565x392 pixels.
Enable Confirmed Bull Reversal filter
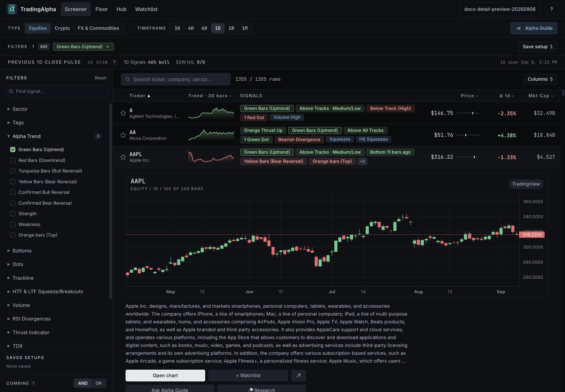tap(13, 192)
